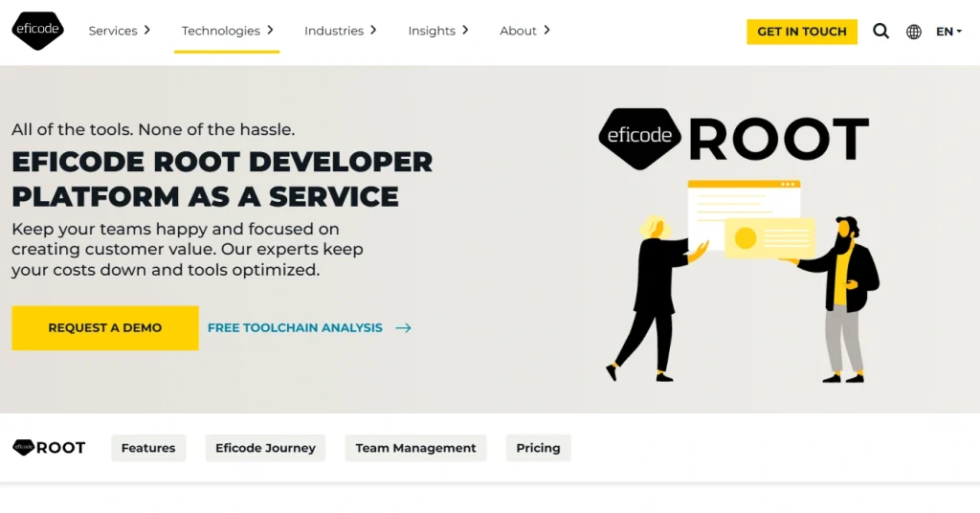This screenshot has width=980, height=513.
Task: Expand the Industries menu chevron
Action: click(373, 30)
